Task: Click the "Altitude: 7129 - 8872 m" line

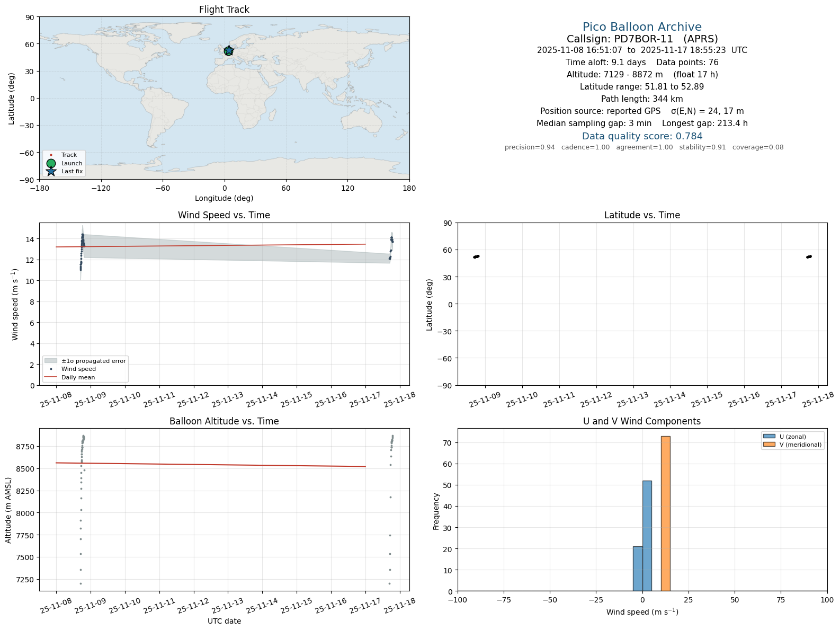Action: pyautogui.click(x=642, y=75)
